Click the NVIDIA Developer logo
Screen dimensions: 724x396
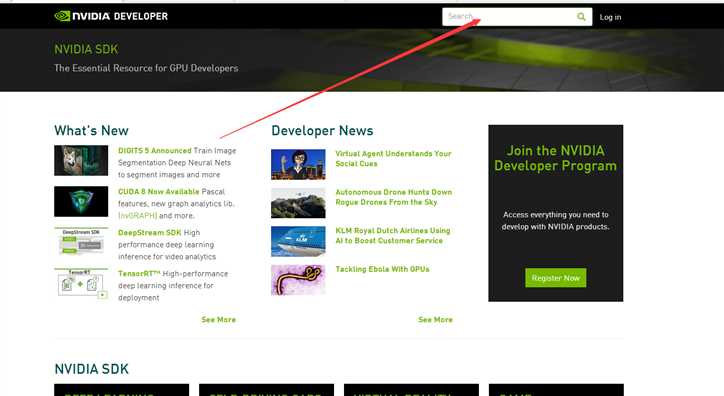point(111,16)
